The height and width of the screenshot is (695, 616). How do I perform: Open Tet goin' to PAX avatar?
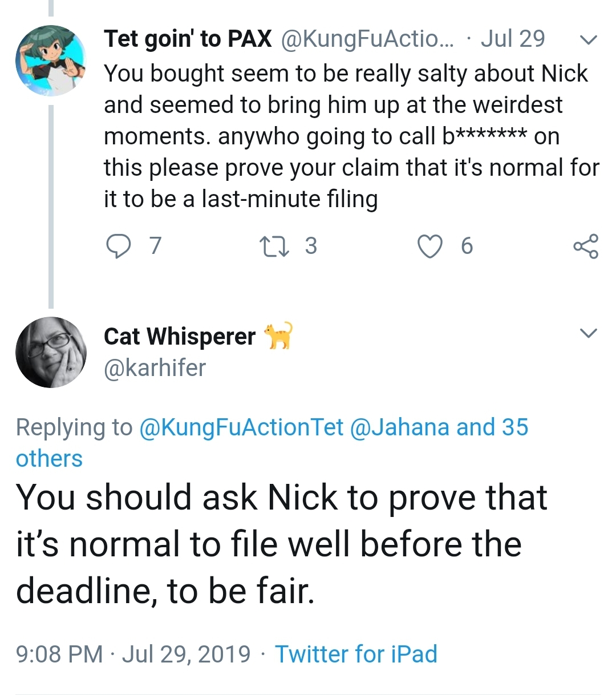point(51,60)
